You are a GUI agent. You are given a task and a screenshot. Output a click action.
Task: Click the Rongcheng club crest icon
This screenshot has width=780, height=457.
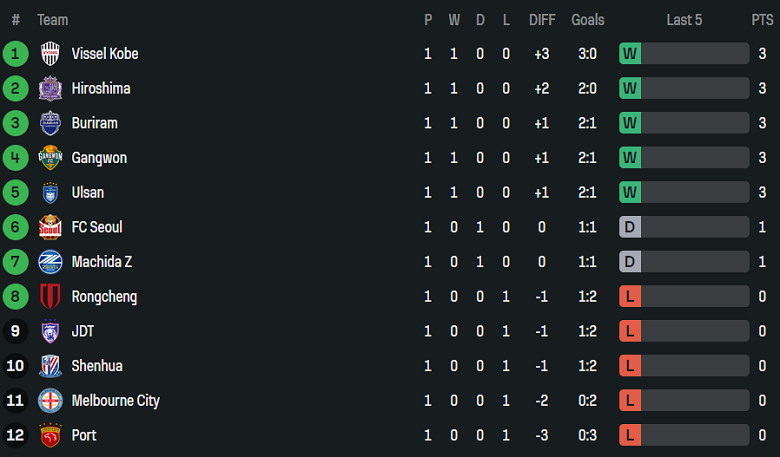[x=50, y=297]
